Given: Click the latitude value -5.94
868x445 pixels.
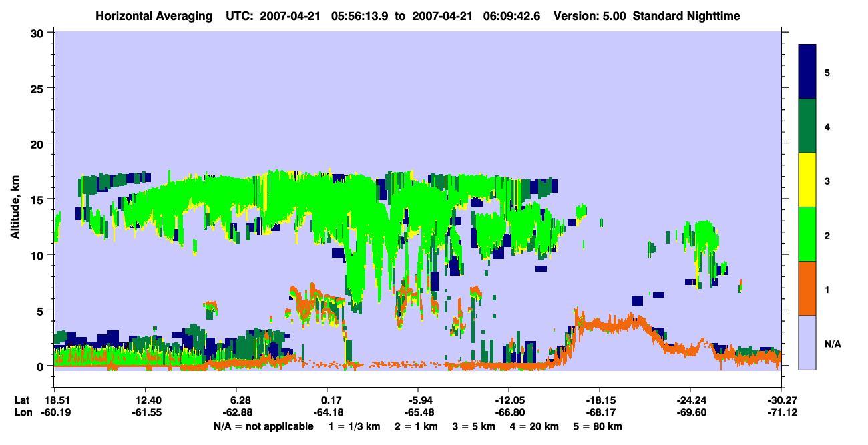Looking at the screenshot, I should pyautogui.click(x=417, y=400).
